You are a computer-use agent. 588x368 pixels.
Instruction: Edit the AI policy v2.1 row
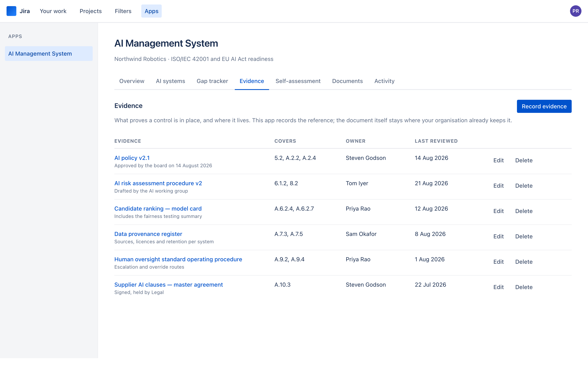[x=498, y=160]
